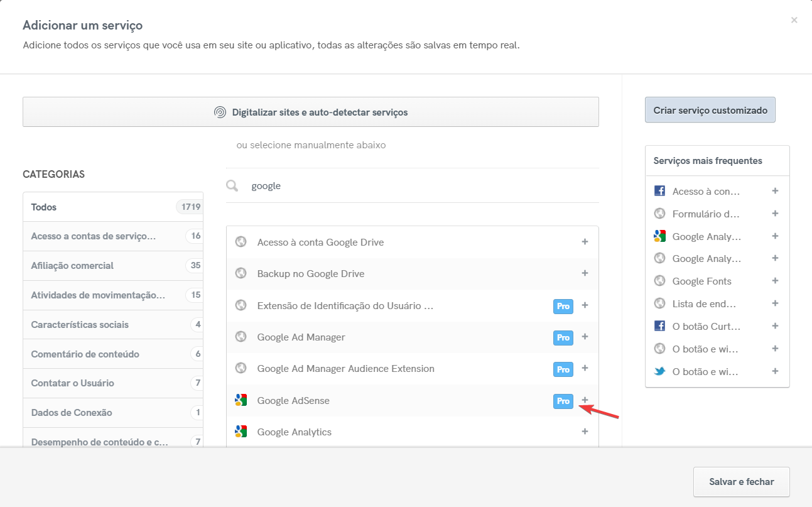Click the "Salvar e fechar" button

tap(741, 481)
